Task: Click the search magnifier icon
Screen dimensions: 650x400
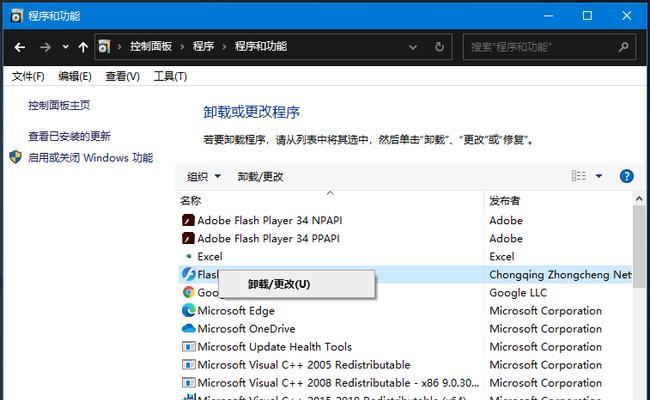Action: (624, 47)
